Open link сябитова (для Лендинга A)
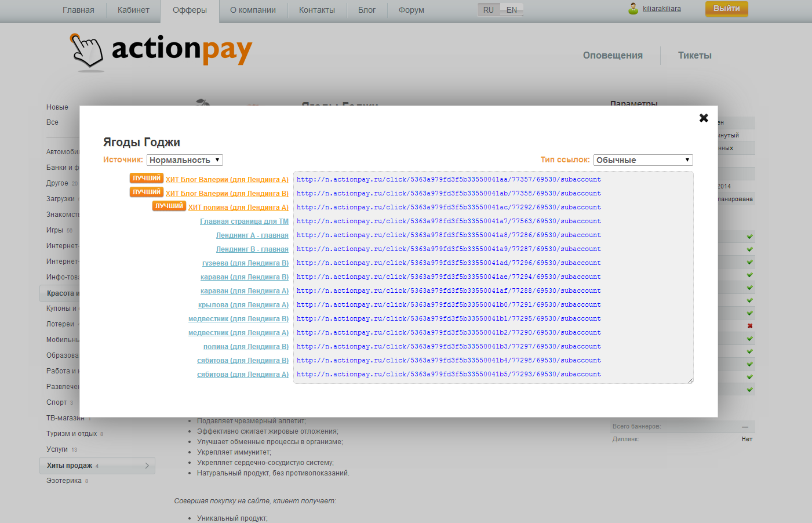The height and width of the screenshot is (523, 812). tap(243, 375)
